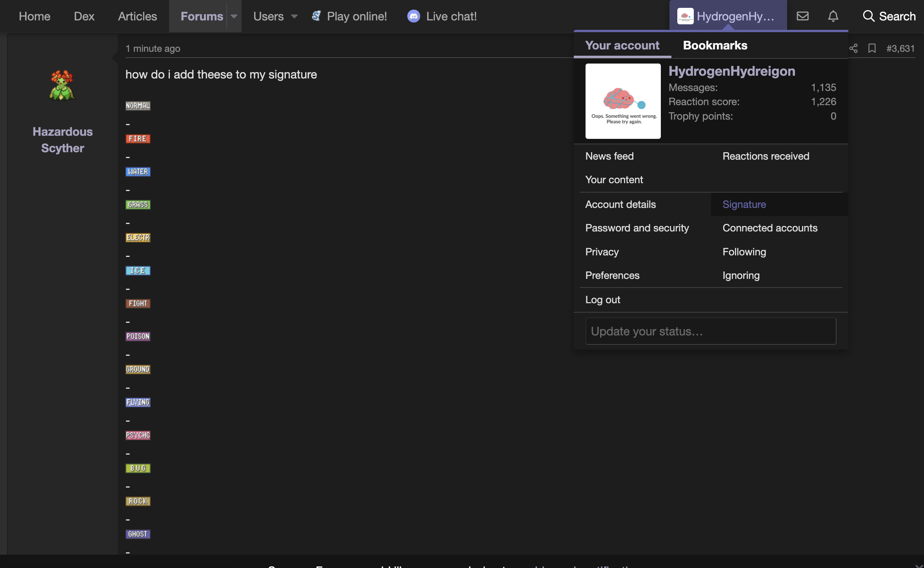Click the Play online Showdown icon
Viewport: 924px width, 568px height.
[x=316, y=16]
